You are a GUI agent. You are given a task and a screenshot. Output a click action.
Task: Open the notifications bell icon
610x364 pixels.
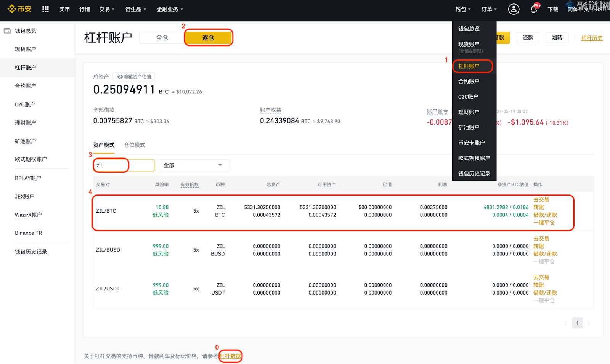click(534, 10)
